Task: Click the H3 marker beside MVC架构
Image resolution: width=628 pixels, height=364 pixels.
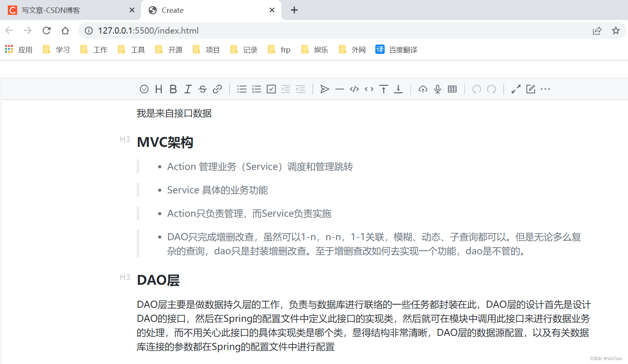Action: [x=125, y=139]
